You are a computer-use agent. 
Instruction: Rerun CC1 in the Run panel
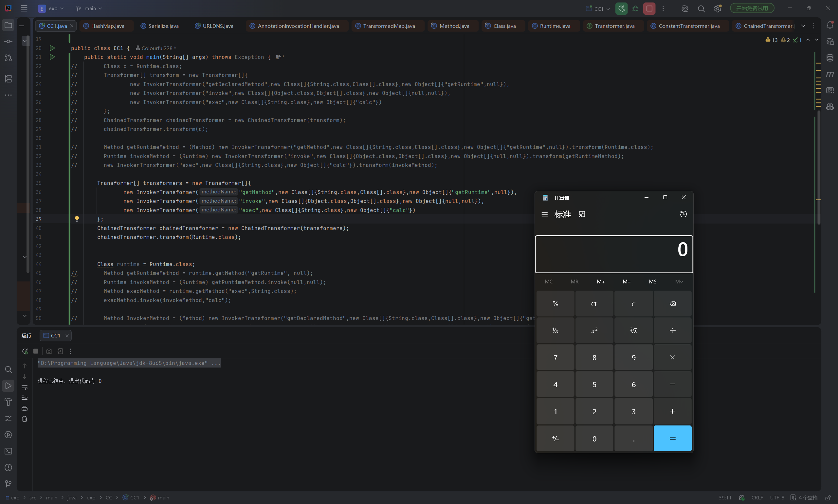tap(25, 351)
